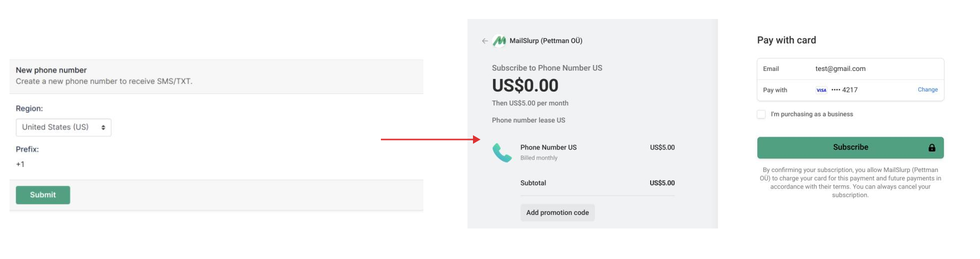The width and height of the screenshot is (980, 259).
Task: Click the Visa card logo
Action: [821, 90]
